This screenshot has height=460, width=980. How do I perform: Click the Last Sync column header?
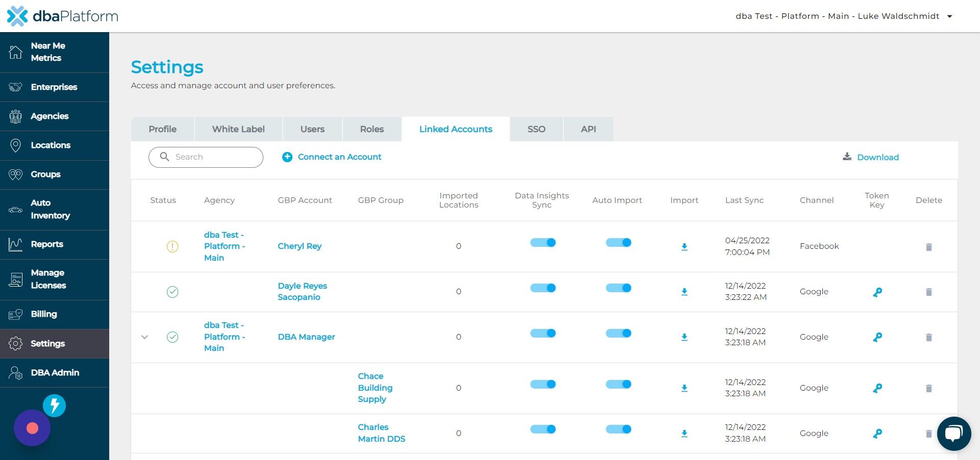(x=744, y=200)
